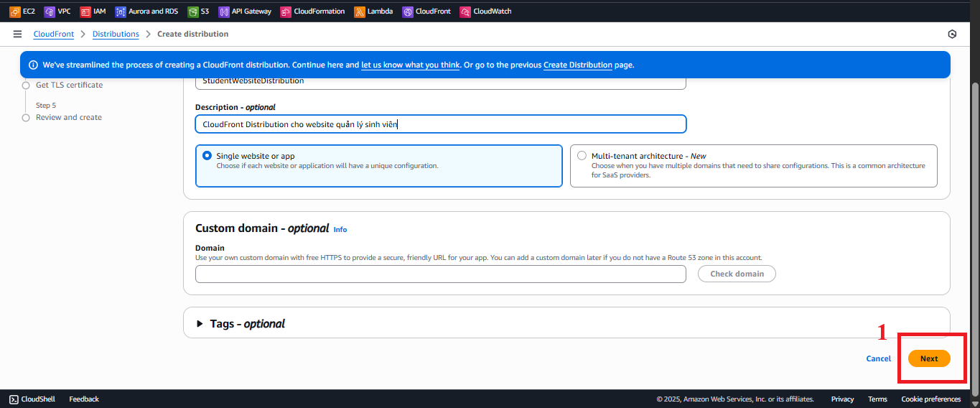Open the CloudFormation shortcut icon
The height and width of the screenshot is (408, 980).
click(x=286, y=11)
